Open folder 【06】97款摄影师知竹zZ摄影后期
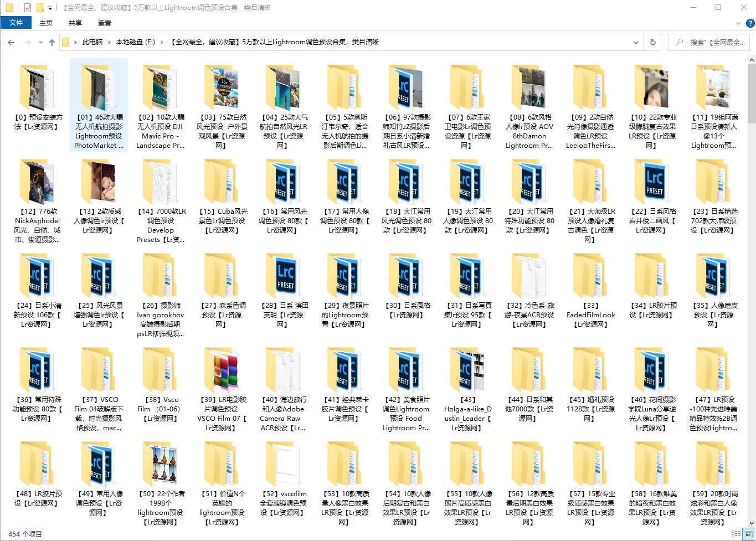Image resolution: width=756 pixels, height=541 pixels. coord(407,105)
